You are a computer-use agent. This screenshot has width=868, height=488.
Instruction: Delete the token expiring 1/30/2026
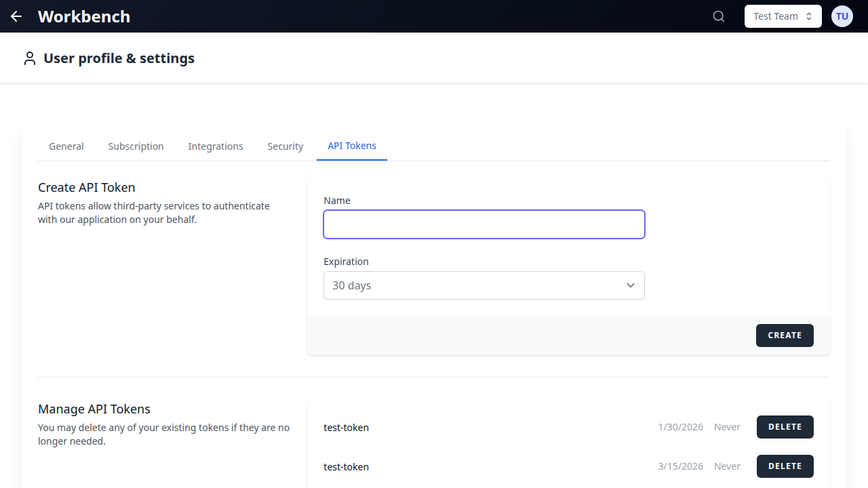click(x=785, y=426)
